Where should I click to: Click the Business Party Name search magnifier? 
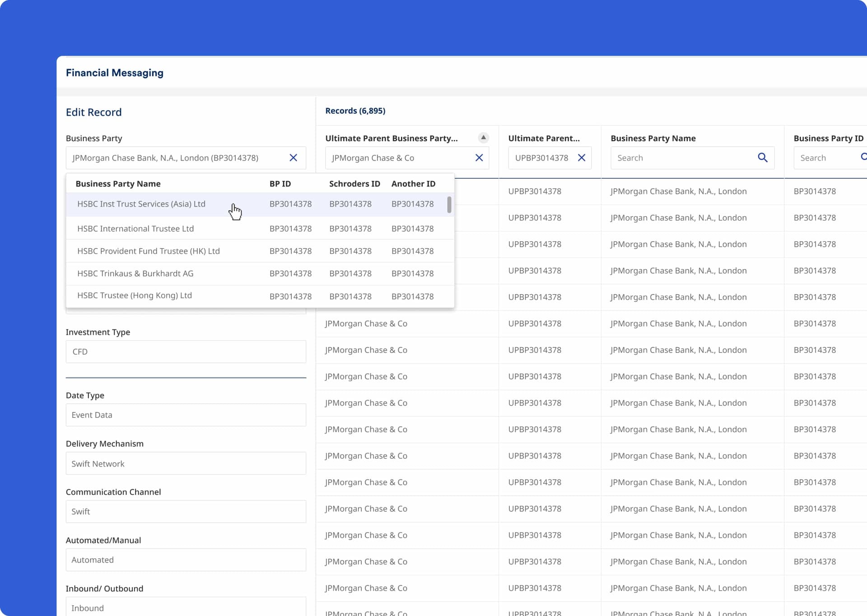(x=762, y=157)
